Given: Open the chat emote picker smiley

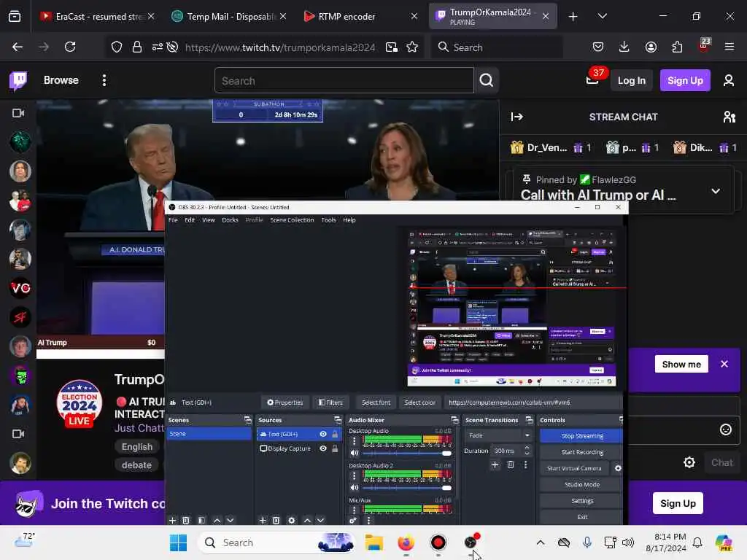Looking at the screenshot, I should 725,429.
